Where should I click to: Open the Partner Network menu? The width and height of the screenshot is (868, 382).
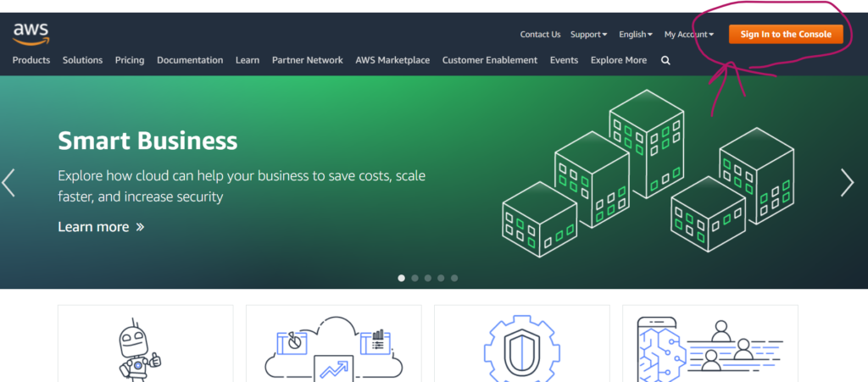(307, 60)
